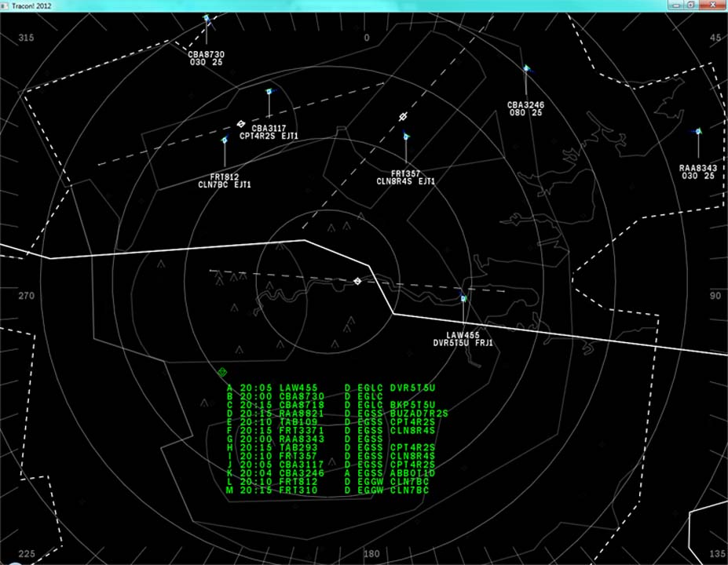Select the CBA3117 aircraft target blip
Image resolution: width=728 pixels, height=565 pixels.
coord(269,91)
